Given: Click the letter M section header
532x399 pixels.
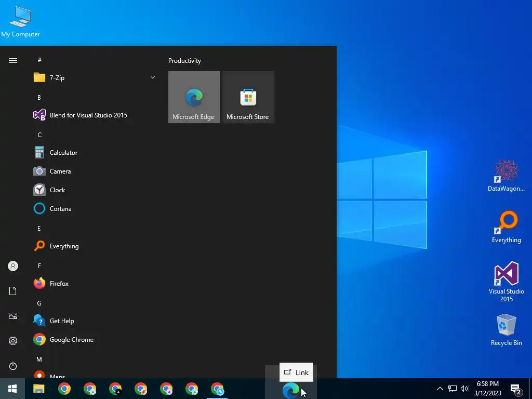Looking at the screenshot, I should tap(39, 360).
